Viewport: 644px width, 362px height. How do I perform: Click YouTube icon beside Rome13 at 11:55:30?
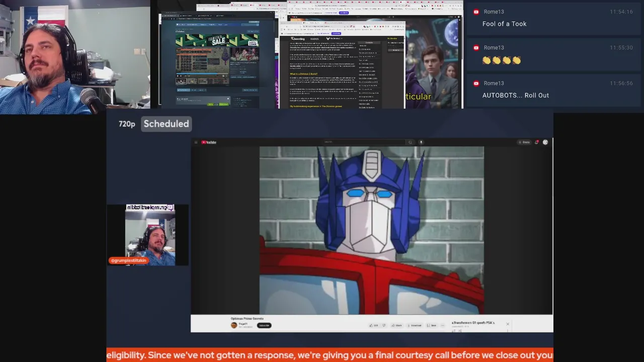[x=476, y=47]
